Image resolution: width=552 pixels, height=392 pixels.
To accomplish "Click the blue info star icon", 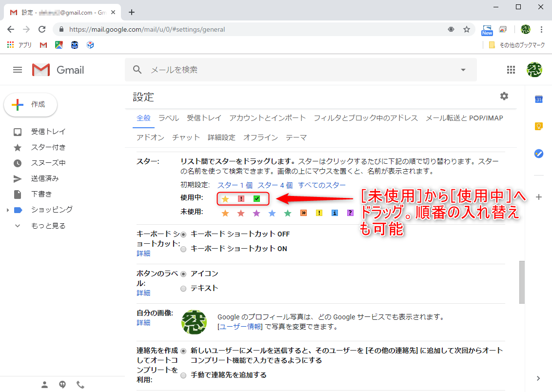I will point(335,213).
